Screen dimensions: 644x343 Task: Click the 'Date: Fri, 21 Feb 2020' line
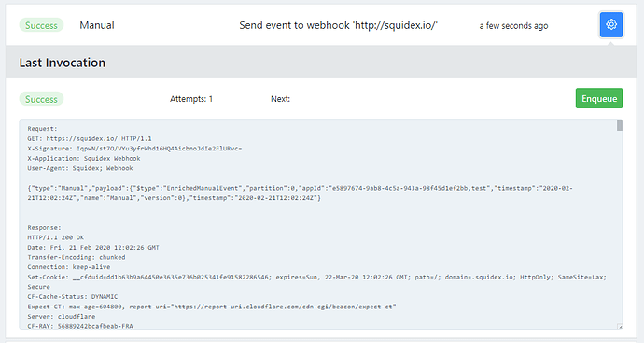[x=93, y=247]
